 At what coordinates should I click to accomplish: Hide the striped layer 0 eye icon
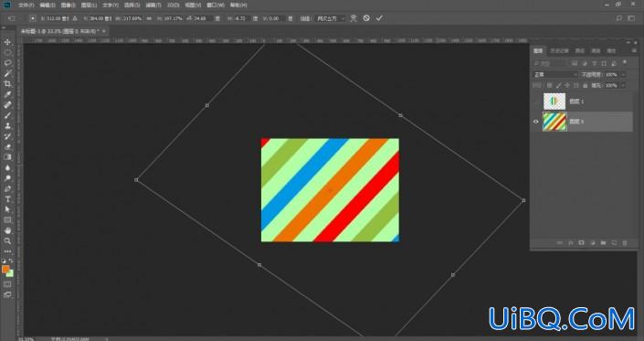535,122
